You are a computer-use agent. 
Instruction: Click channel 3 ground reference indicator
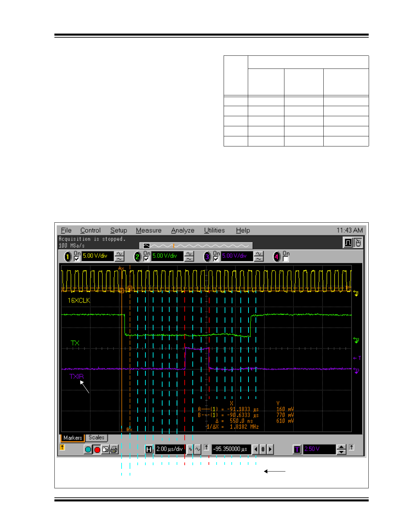[356, 371]
